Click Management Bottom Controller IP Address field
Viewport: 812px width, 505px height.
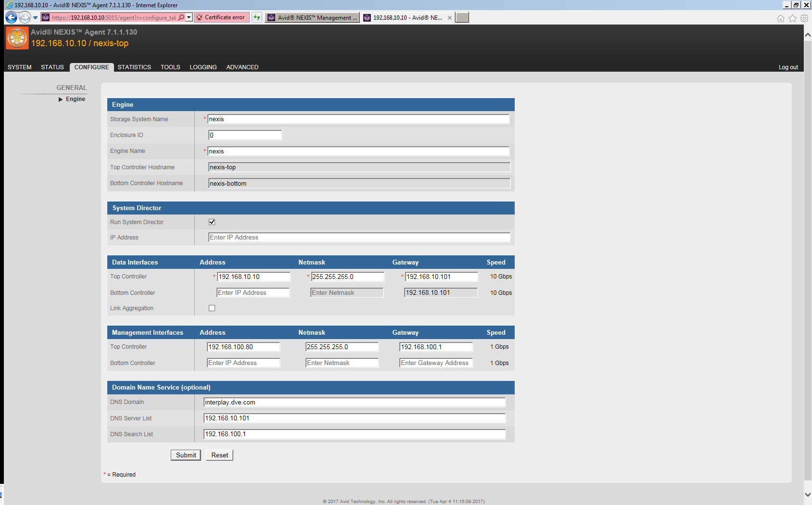click(x=243, y=363)
